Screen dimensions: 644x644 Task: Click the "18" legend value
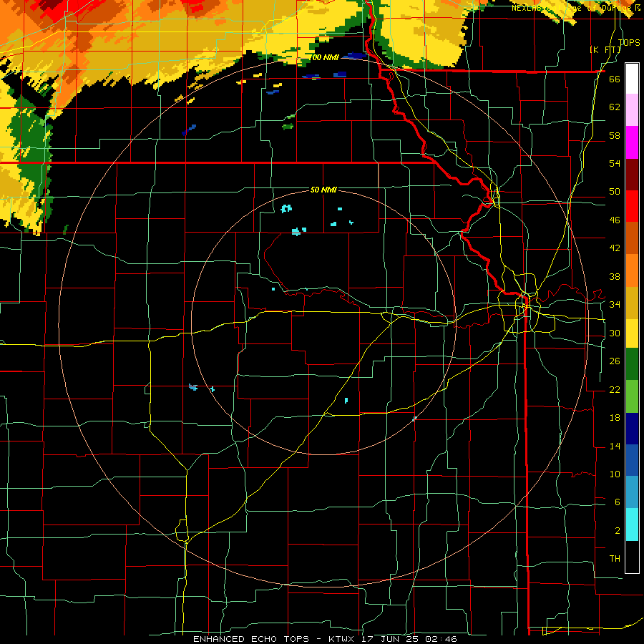(615, 418)
